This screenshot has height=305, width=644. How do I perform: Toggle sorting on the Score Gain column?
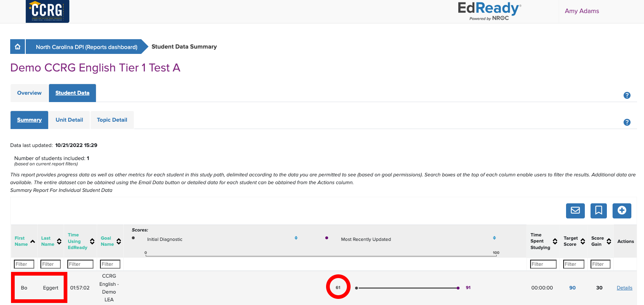coord(608,241)
